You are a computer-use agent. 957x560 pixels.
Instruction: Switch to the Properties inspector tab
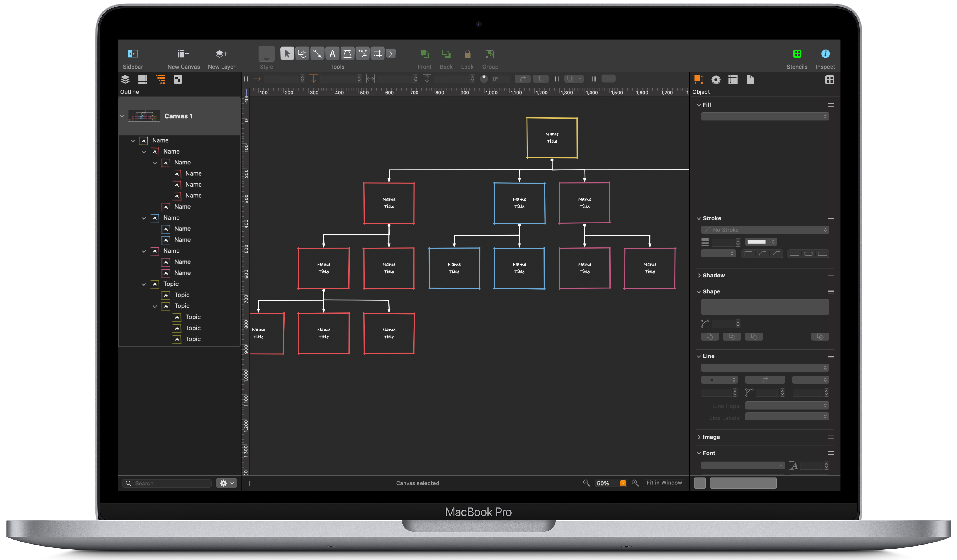coord(716,80)
